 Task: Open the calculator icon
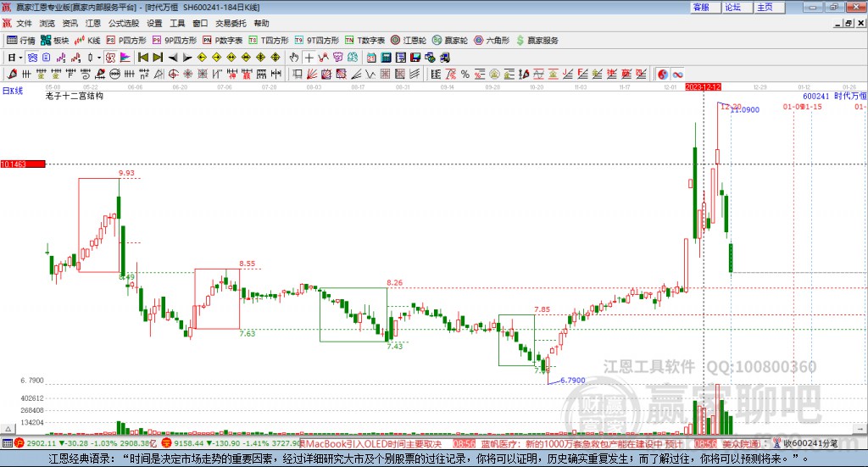coord(386,58)
